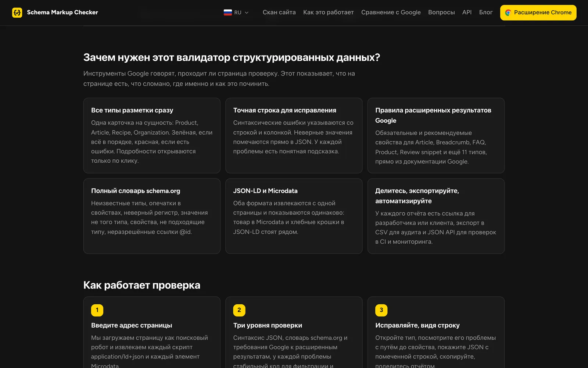Click the Точная строка для исправления card title
The height and width of the screenshot is (368, 588).
284,110
